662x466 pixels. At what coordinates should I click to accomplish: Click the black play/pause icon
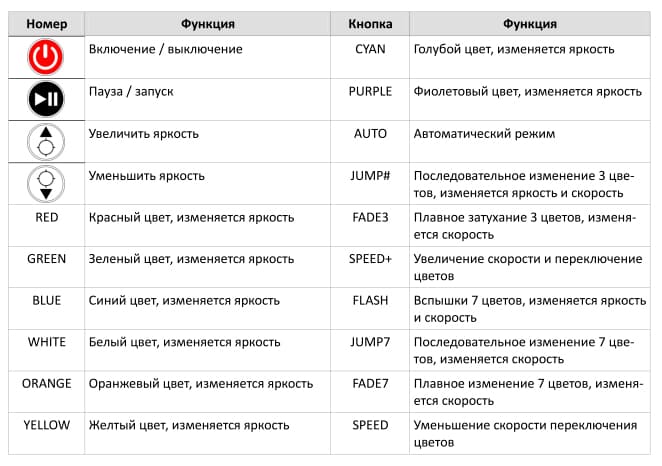click(46, 99)
